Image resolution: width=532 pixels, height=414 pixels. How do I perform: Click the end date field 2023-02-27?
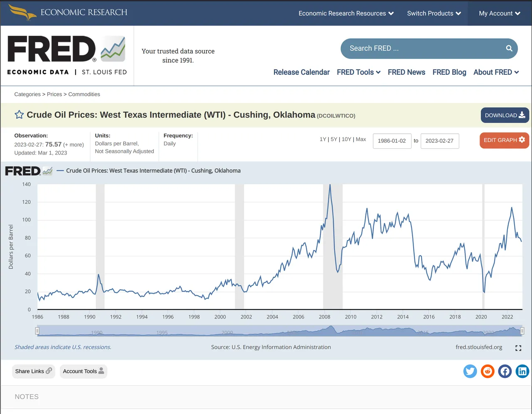click(440, 141)
